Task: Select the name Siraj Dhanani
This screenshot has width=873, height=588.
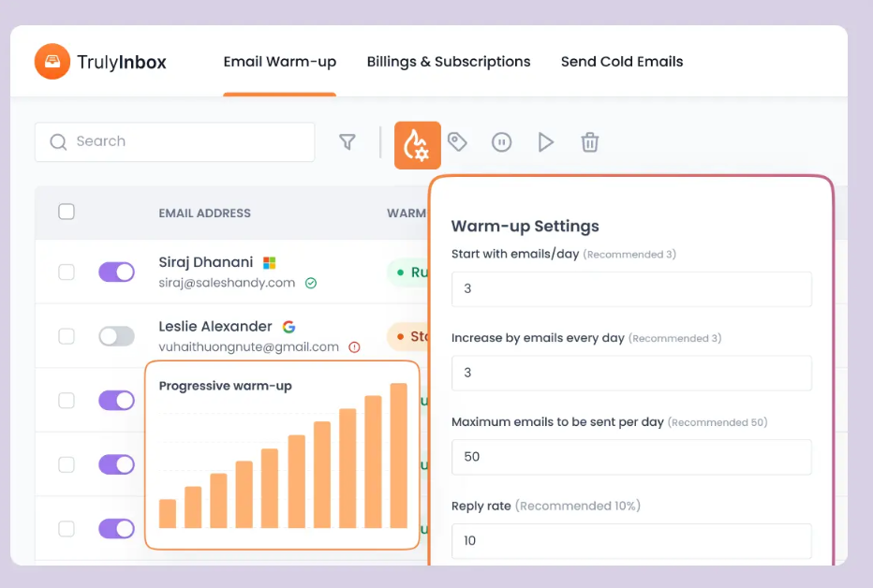Action: (205, 262)
